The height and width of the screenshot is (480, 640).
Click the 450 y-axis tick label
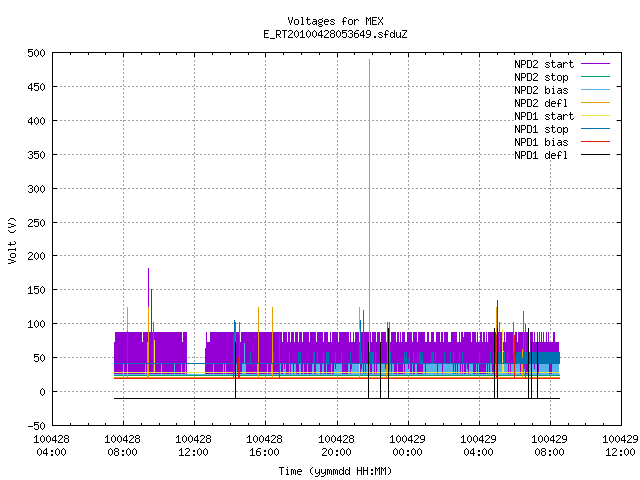point(36,87)
